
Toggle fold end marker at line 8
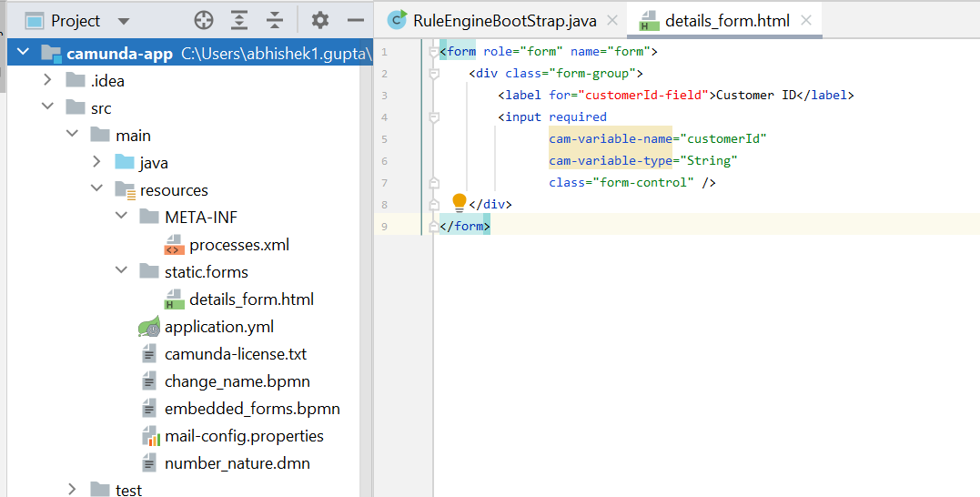coord(434,205)
